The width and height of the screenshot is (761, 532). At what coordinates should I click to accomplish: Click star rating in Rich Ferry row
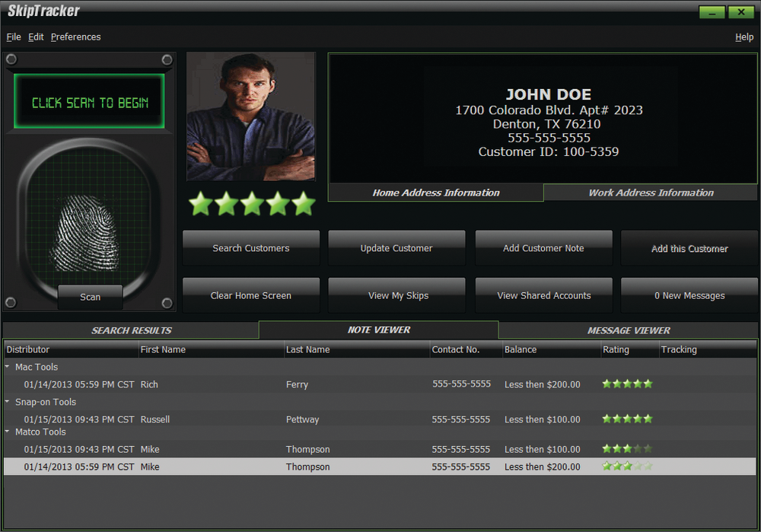(x=627, y=384)
